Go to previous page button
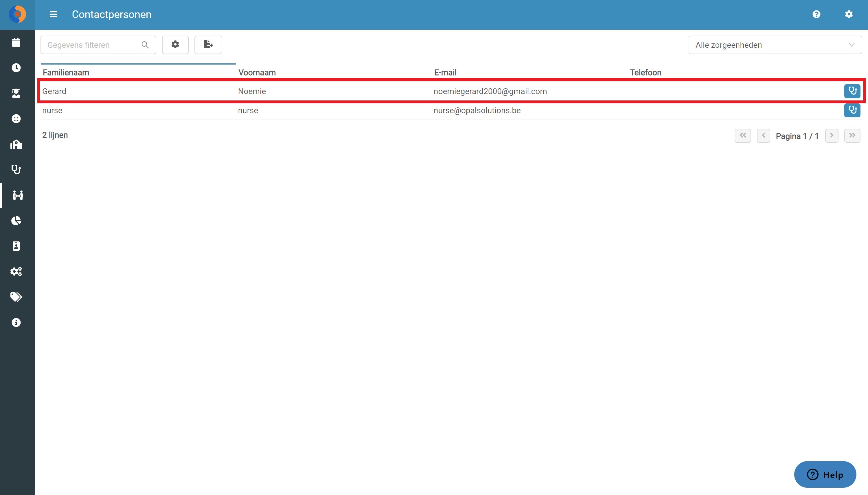 point(763,136)
